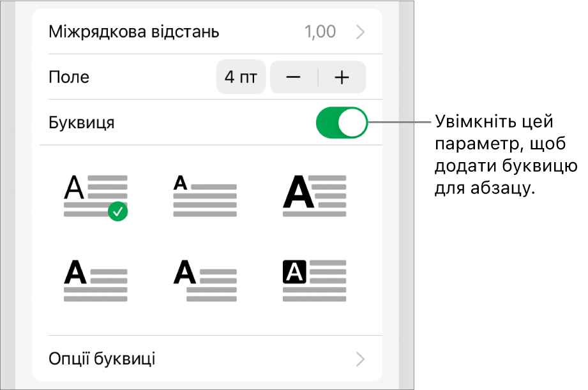Image resolution: width=588 pixels, height=390 pixels.
Task: Open Міжрядкова відстань settings
Action: point(207,32)
